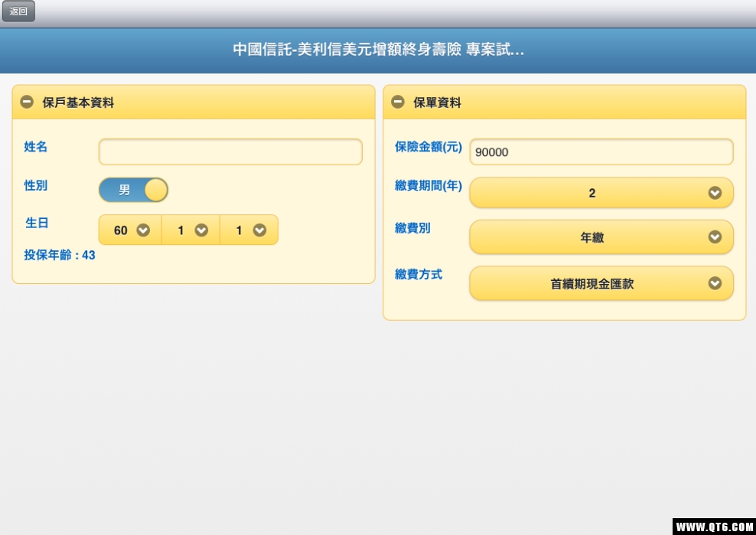Tap the 返回 back button
The height and width of the screenshot is (535, 756).
pos(18,11)
